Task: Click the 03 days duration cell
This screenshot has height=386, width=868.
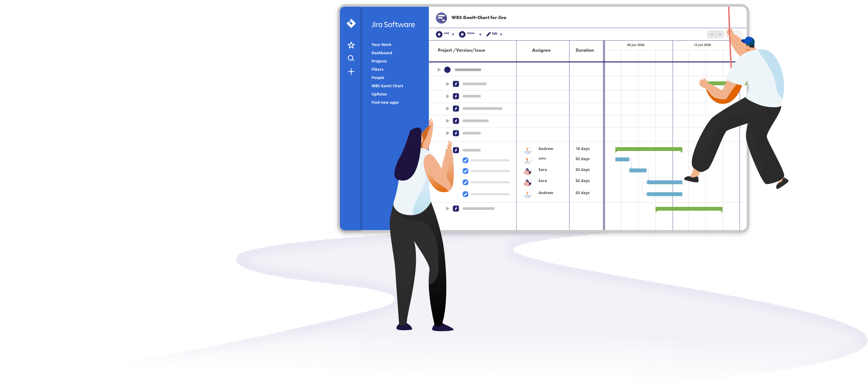Action: tap(582, 170)
